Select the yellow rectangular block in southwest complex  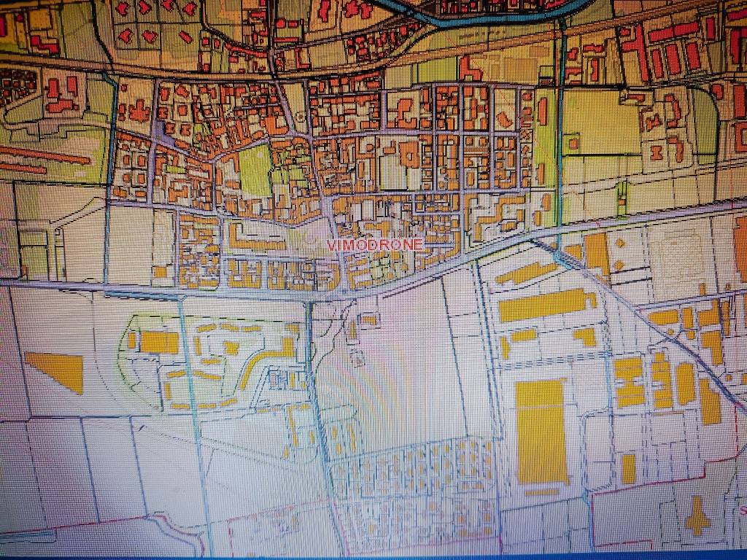[x=159, y=342]
